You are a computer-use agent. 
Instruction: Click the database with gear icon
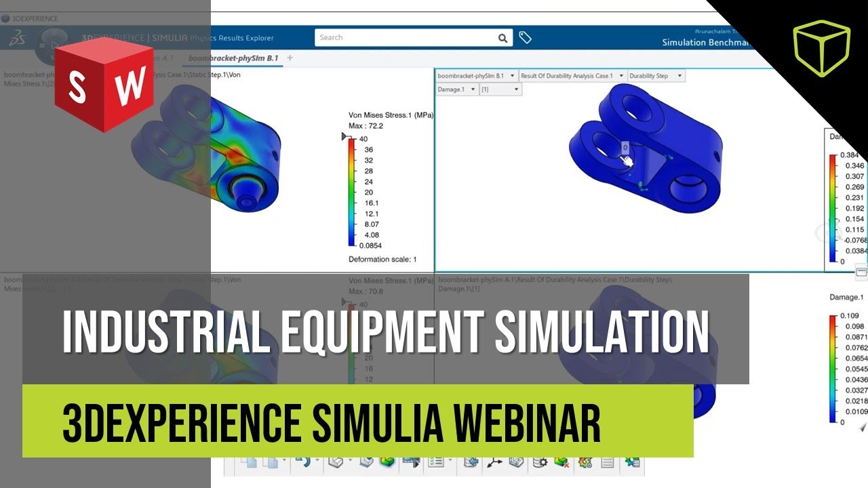pyautogui.click(x=540, y=462)
